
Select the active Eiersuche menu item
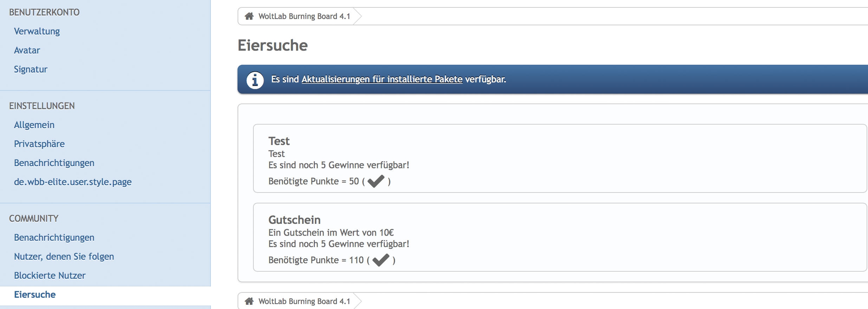click(35, 295)
